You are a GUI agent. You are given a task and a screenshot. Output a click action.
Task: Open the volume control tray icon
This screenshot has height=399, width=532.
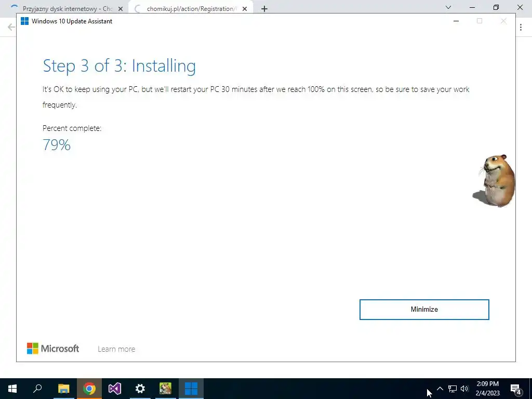pos(464,389)
